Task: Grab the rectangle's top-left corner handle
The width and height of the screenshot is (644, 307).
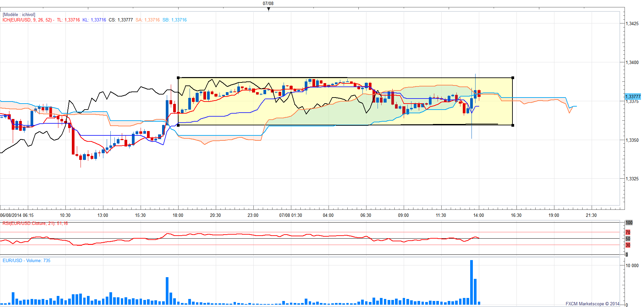Action: point(178,78)
